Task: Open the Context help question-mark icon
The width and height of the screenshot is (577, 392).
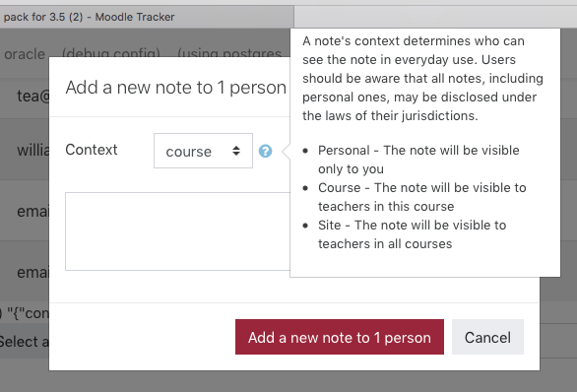Action: point(265,151)
